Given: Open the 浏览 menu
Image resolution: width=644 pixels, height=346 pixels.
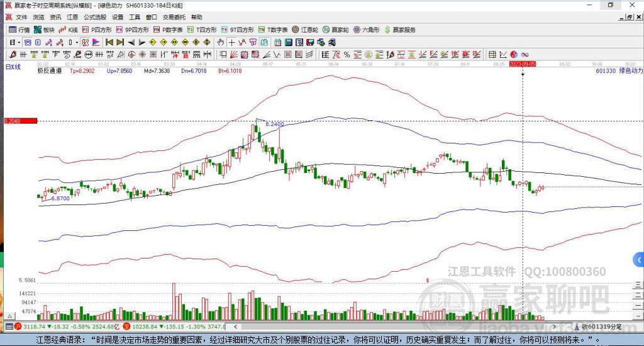Looking at the screenshot, I should [38, 17].
